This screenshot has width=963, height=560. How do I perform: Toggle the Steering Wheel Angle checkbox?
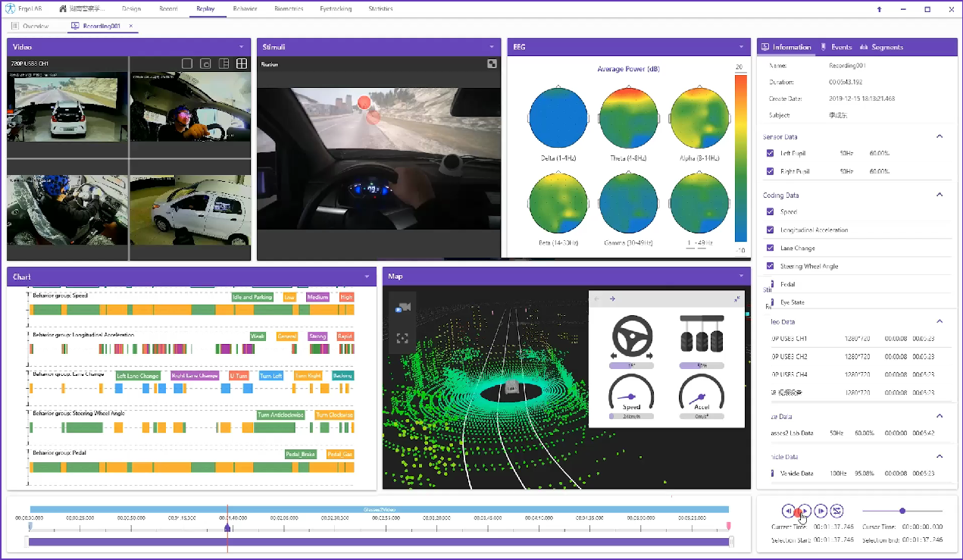tap(771, 266)
